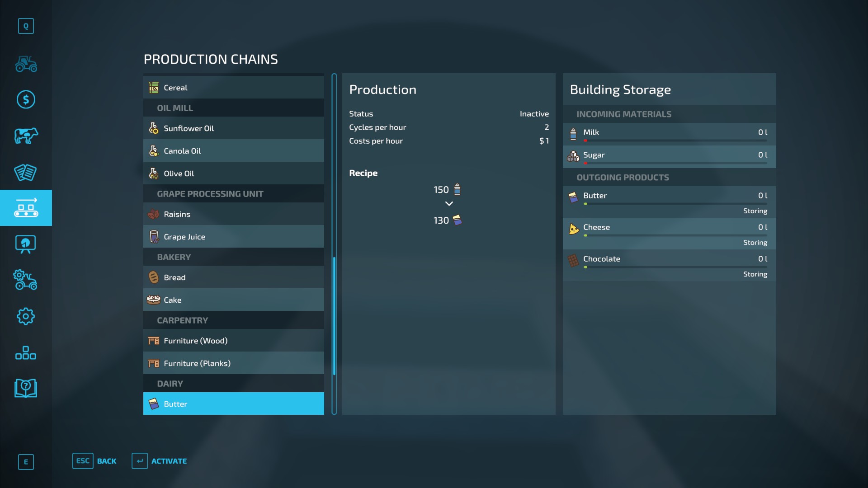Viewport: 868px width, 488px height.
Task: Select Butter in the production list
Action: 233,404
